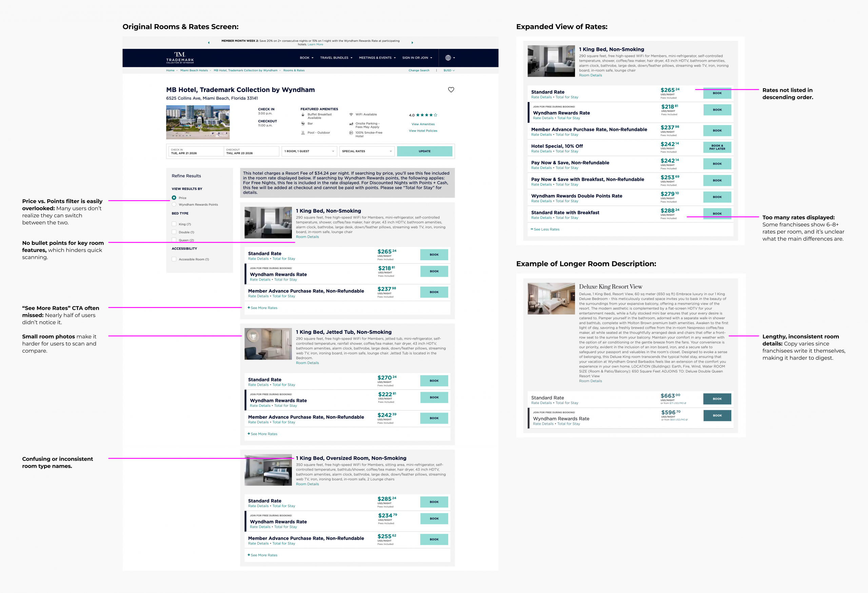Check the King (7) bed type filter

pos(174,224)
